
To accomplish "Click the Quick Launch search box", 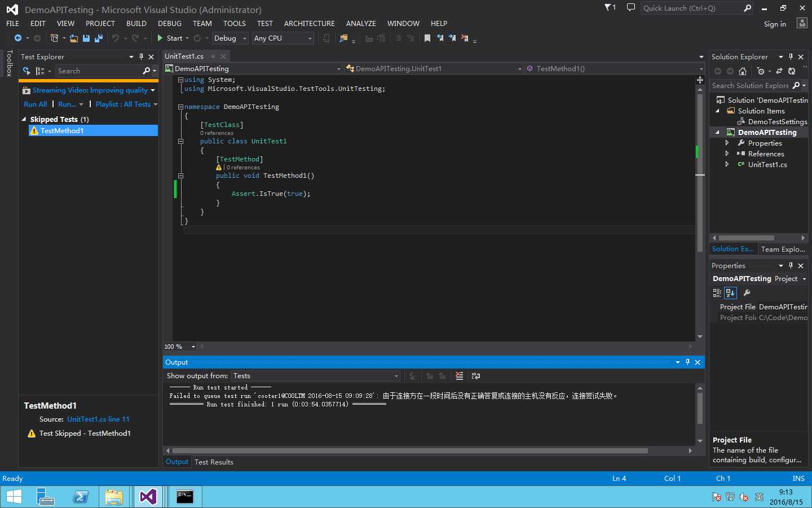I will point(691,8).
